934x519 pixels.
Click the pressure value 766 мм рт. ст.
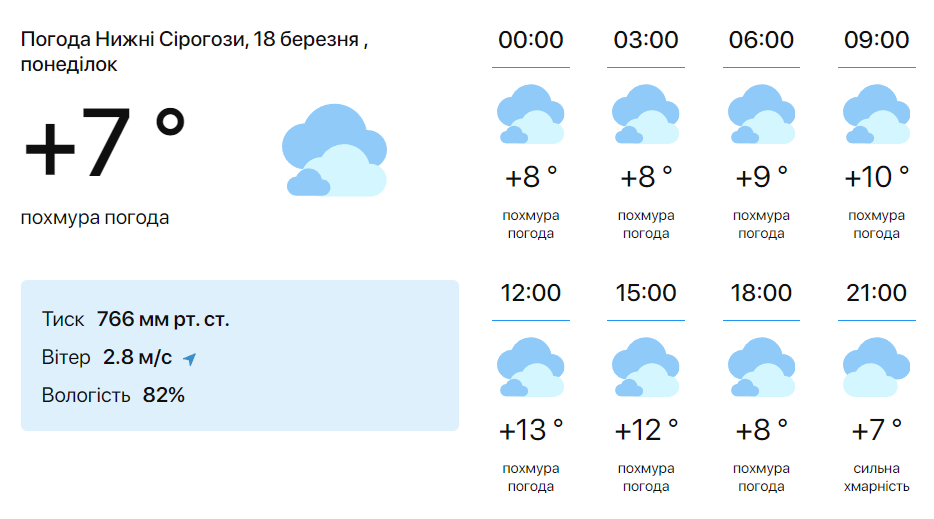click(x=163, y=319)
